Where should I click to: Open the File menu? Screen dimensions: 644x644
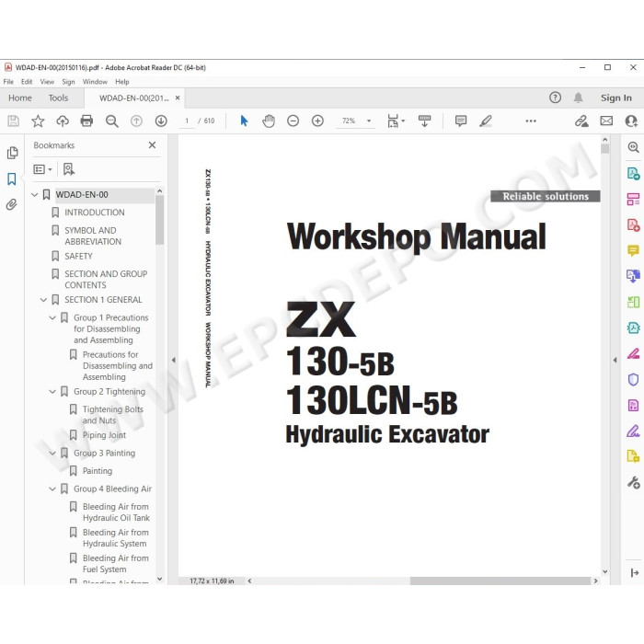8,82
